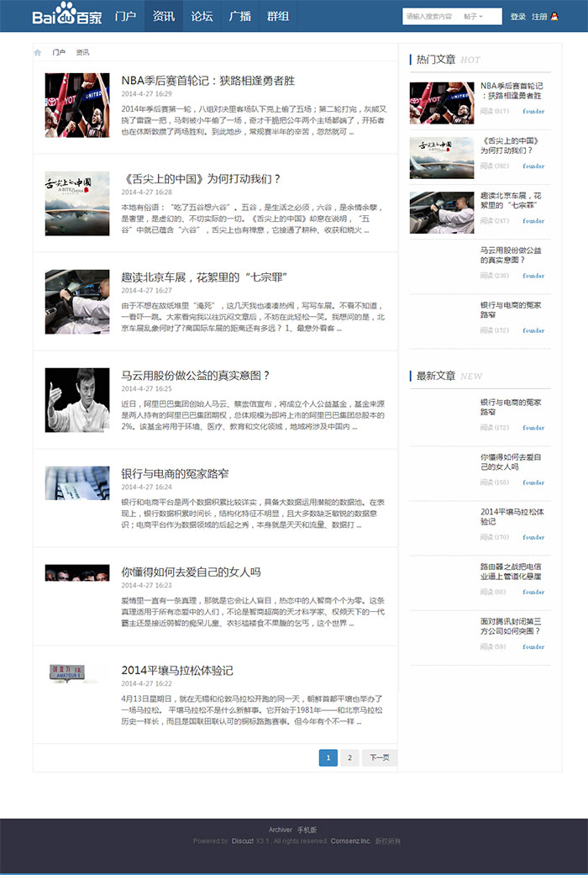Viewport: 588px width, 875px height.
Task: Open the 舌尖上的中国 thumbnail in main list
Action: [77, 203]
